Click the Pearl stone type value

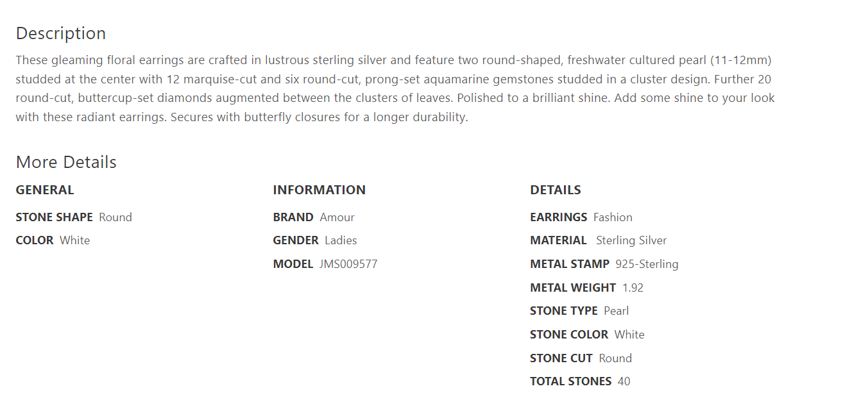click(616, 311)
